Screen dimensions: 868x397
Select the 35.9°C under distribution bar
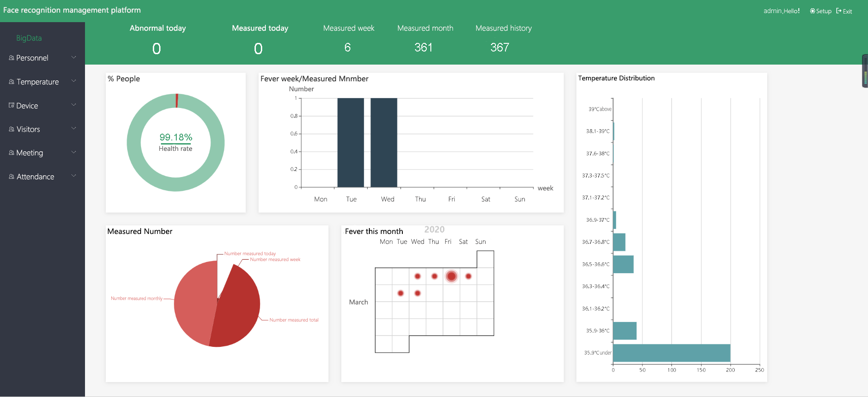[671, 353]
